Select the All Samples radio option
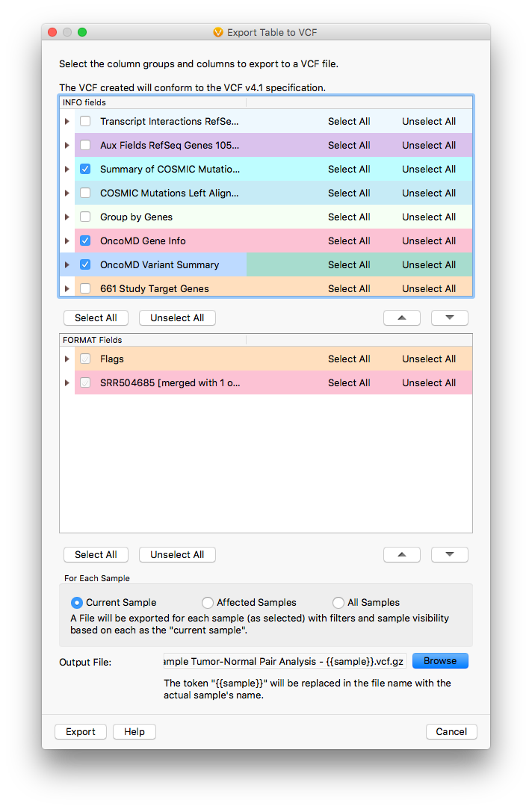532x809 pixels. point(338,603)
